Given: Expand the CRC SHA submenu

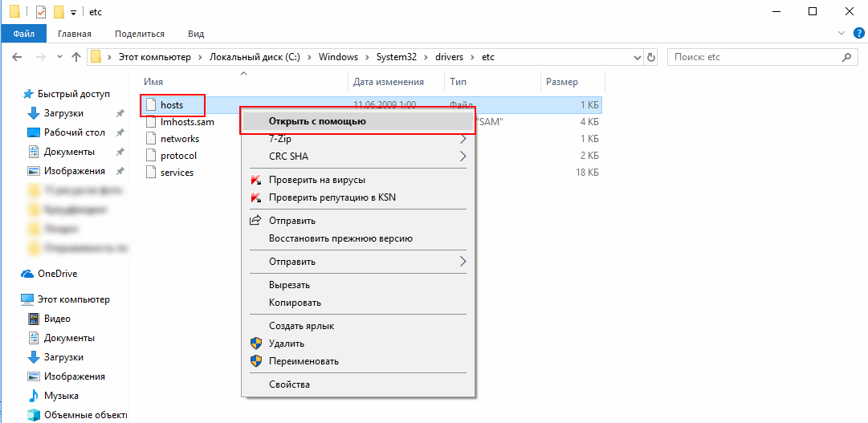Looking at the screenshot, I should [463, 157].
